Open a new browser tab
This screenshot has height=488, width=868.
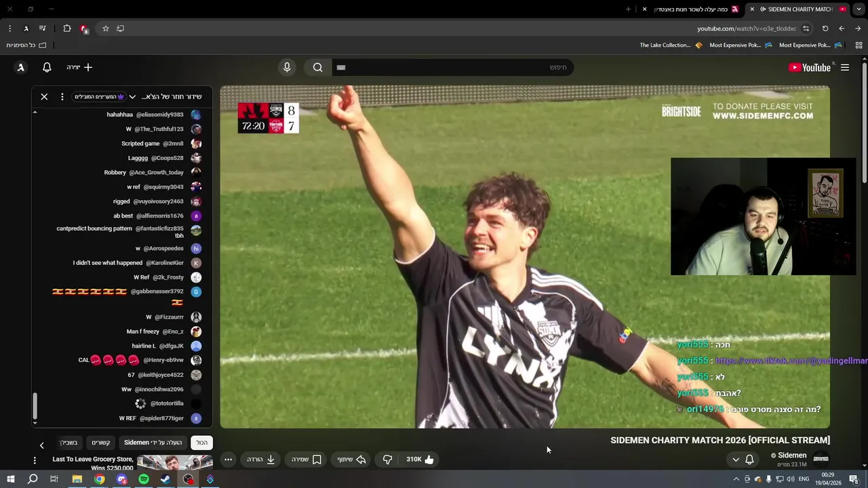628,9
